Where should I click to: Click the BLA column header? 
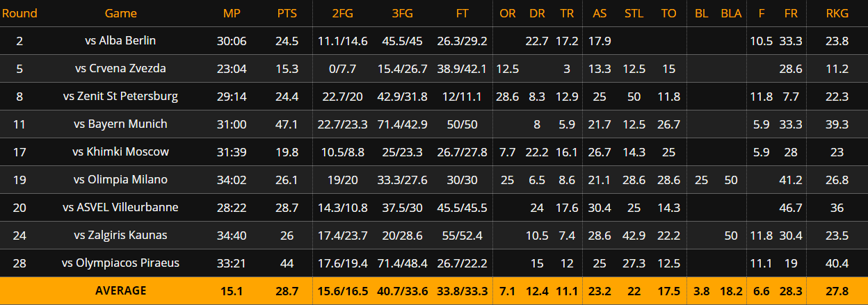(731, 14)
